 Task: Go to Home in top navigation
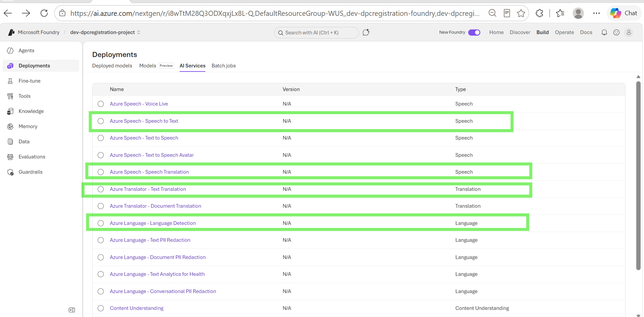tap(496, 32)
